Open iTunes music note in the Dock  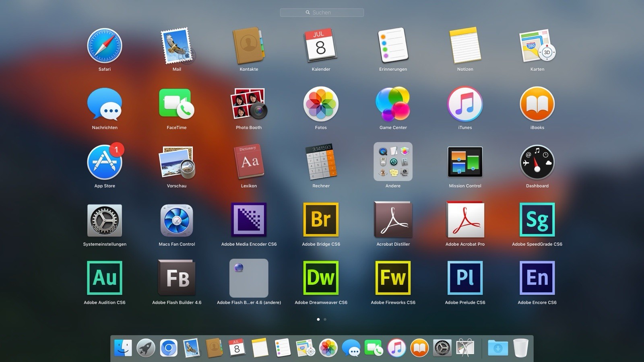(x=396, y=348)
